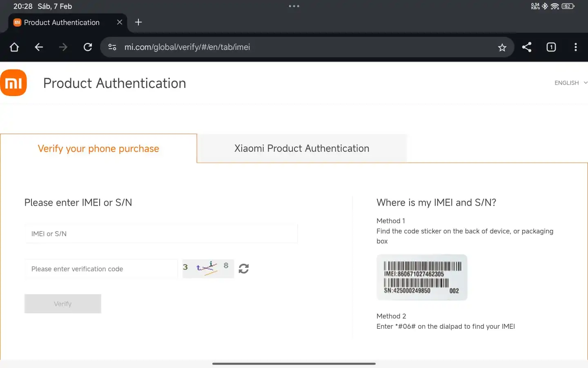
Task: Share the page via share icon
Action: coord(527,47)
